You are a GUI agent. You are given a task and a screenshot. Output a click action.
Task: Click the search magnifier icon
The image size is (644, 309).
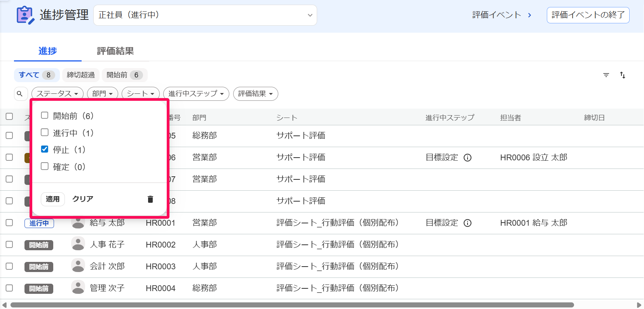coord(20,94)
